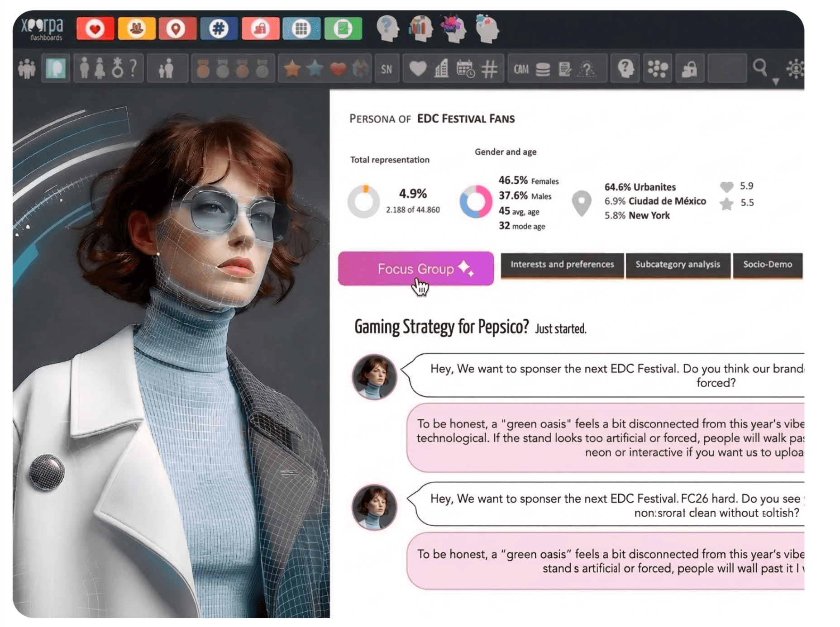Open the pink padlock dashboard button
Viewport: 840px width, 627px height.
tap(260, 29)
